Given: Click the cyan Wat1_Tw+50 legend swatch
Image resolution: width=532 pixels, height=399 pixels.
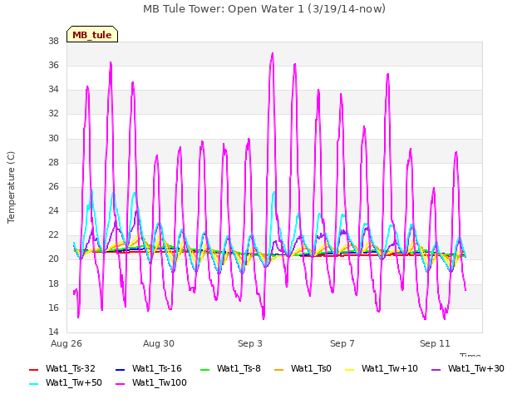Looking at the screenshot, I should [33, 384].
